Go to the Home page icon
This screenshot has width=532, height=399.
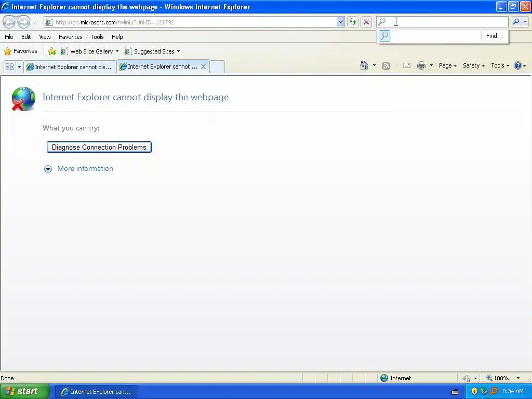tap(364, 65)
